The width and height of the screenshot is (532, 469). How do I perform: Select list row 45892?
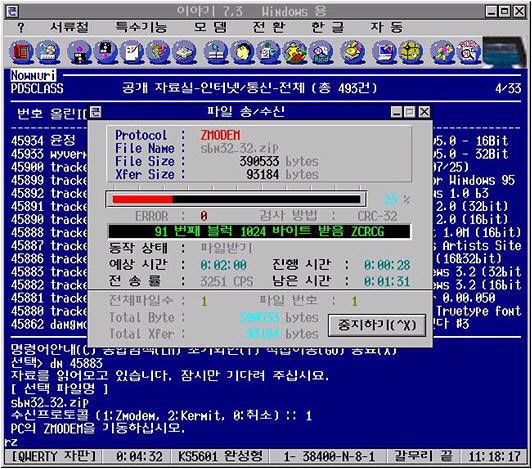(49, 193)
